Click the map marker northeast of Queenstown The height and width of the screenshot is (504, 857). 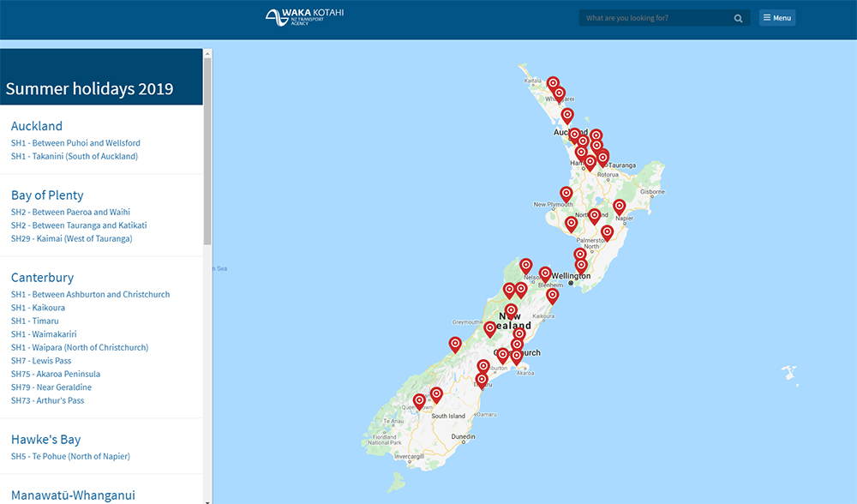(436, 394)
